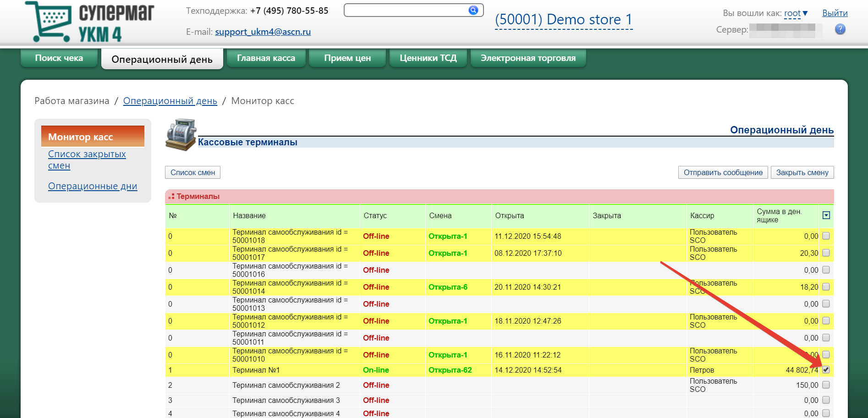Click the 20,30 amount cell

coord(809,253)
